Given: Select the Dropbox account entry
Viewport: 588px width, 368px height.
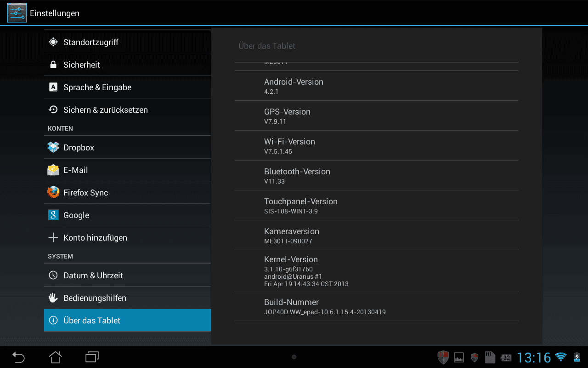Looking at the screenshot, I should 127,147.
